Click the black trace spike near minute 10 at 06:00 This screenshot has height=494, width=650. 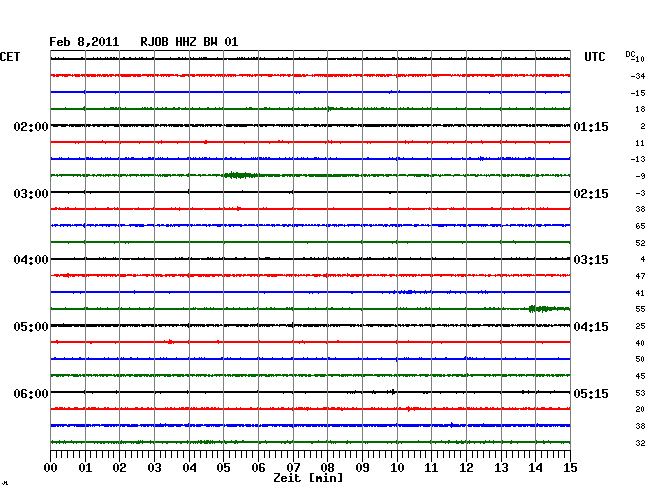click(392, 392)
